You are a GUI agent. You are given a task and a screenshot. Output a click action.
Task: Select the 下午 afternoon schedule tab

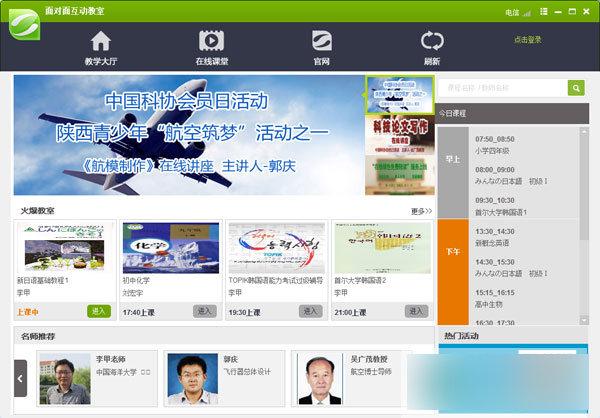pyautogui.click(x=452, y=251)
